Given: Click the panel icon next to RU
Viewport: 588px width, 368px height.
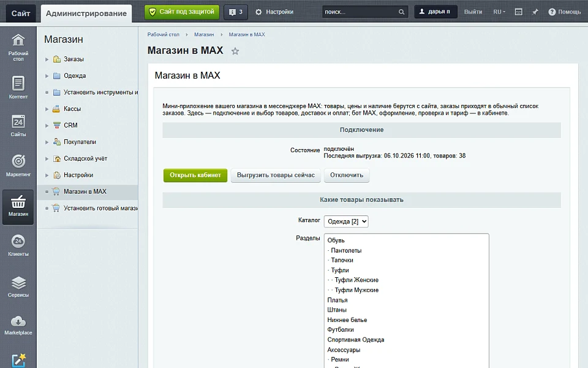Looking at the screenshot, I should 519,12.
